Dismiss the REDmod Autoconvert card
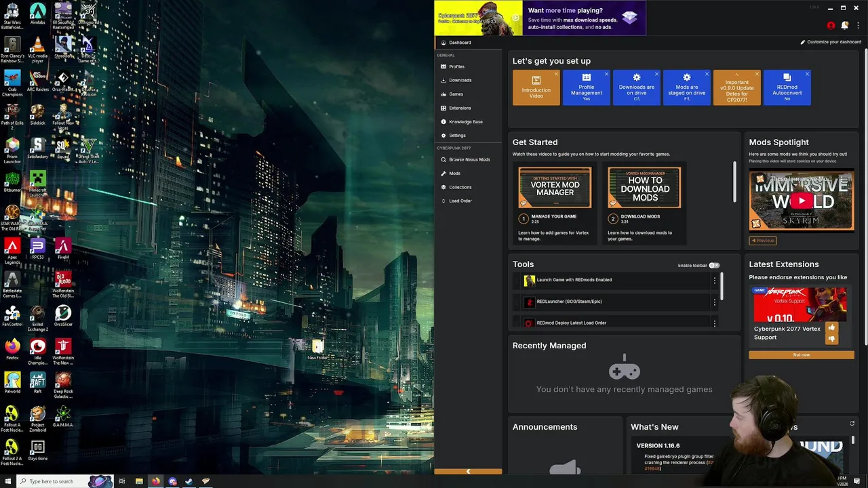 tap(807, 74)
